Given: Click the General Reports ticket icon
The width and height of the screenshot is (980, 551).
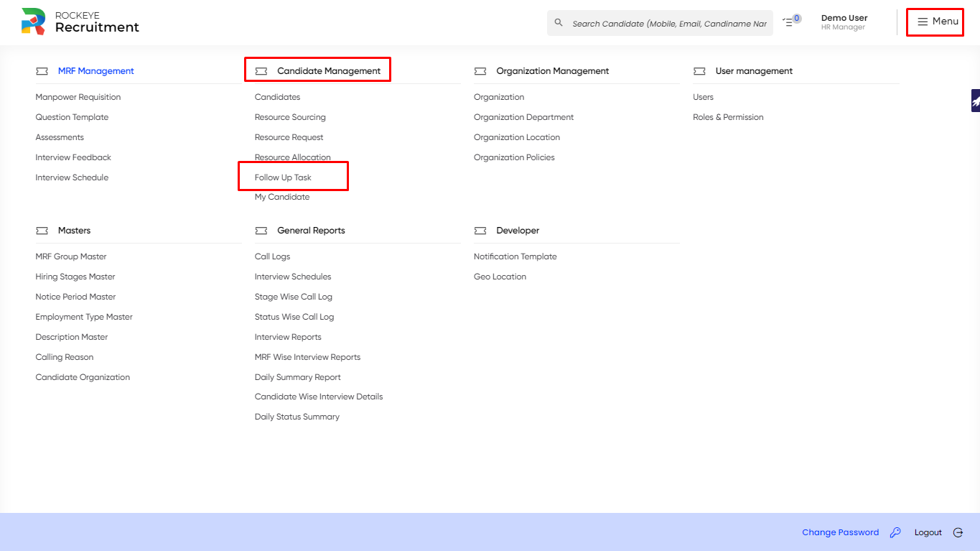Looking at the screenshot, I should point(261,231).
